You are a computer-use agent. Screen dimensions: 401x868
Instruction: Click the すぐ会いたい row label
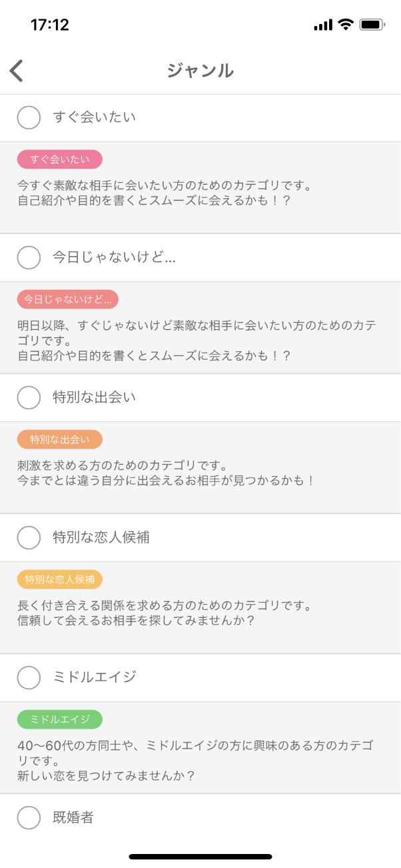pos(94,117)
